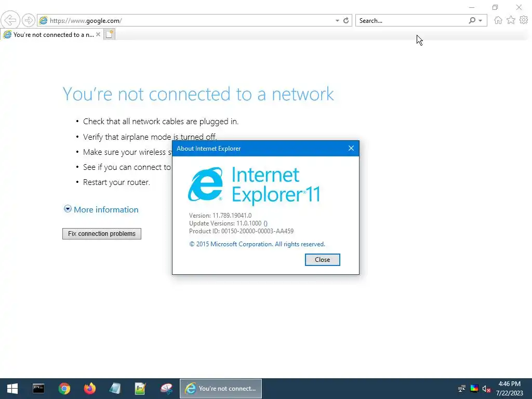532x399 pixels.
Task: Open the paint-style app icon on taskbar
Action: pos(166,389)
